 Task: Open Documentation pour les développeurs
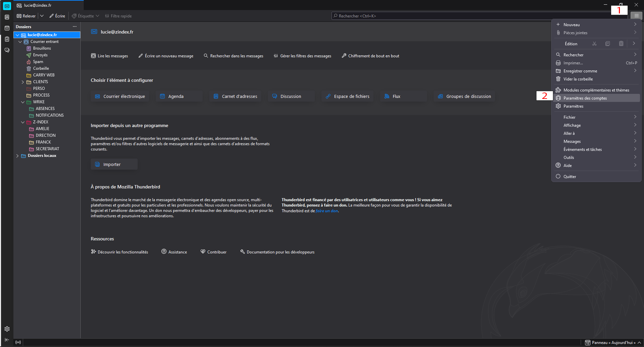[277, 252]
